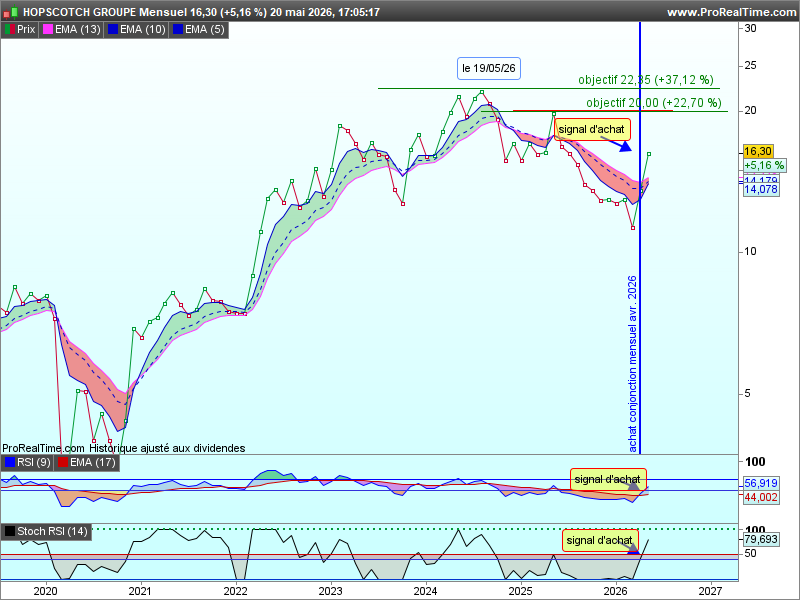Open the Stoch RSI (14) indicator label
Image resolution: width=800 pixels, height=600 pixels.
point(46,531)
